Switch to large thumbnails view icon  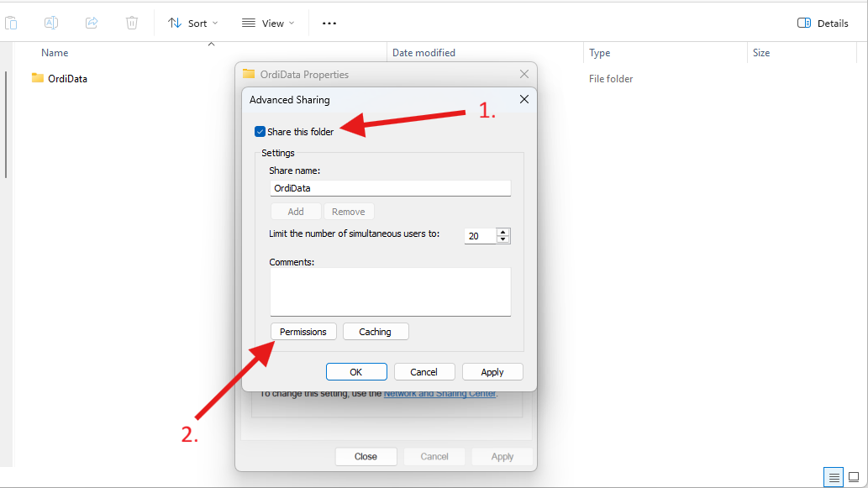855,477
